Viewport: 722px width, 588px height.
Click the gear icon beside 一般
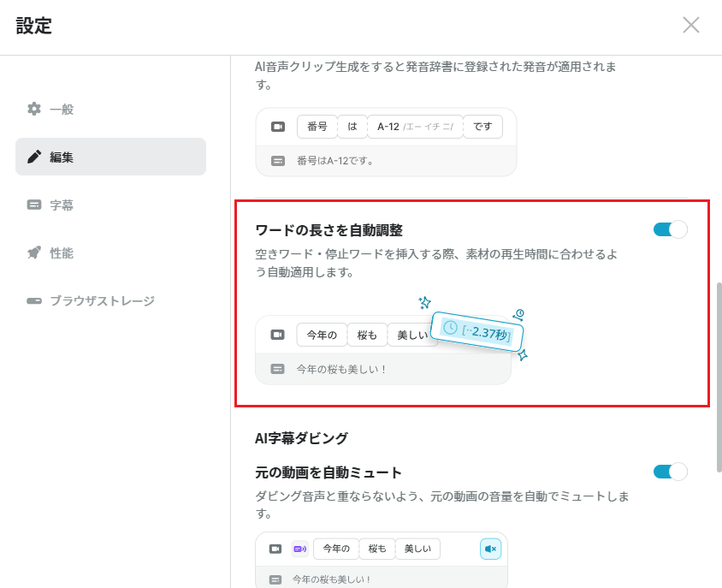tap(34, 110)
